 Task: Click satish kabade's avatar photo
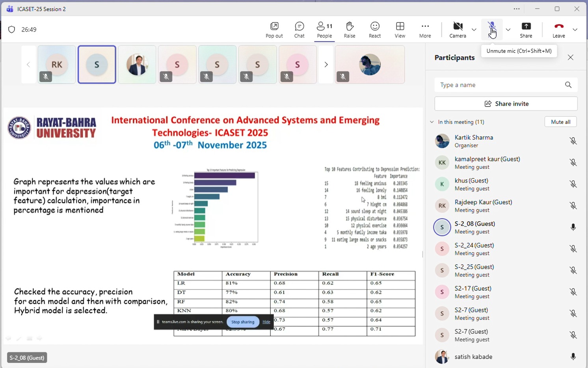[x=442, y=357]
